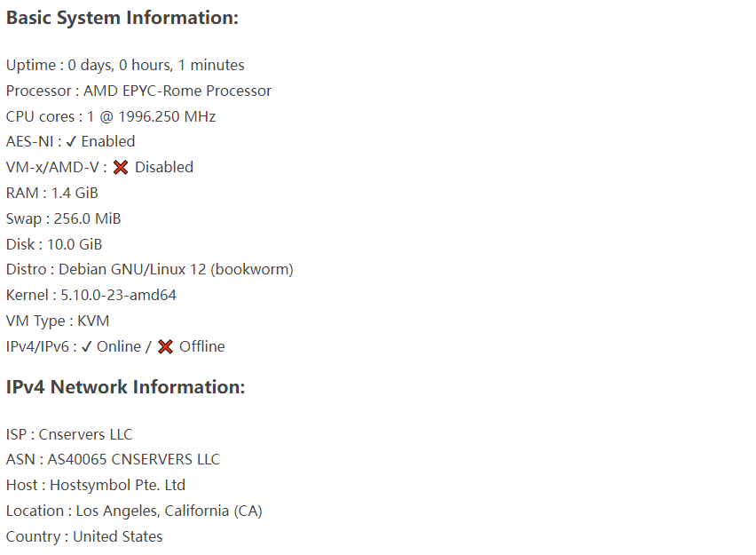Click the Los Angeles, California location text

pos(169,511)
